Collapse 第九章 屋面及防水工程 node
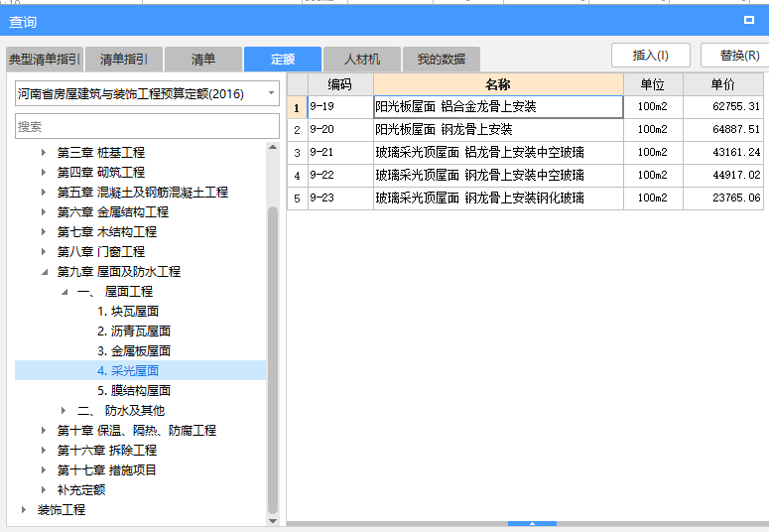 click(x=44, y=272)
